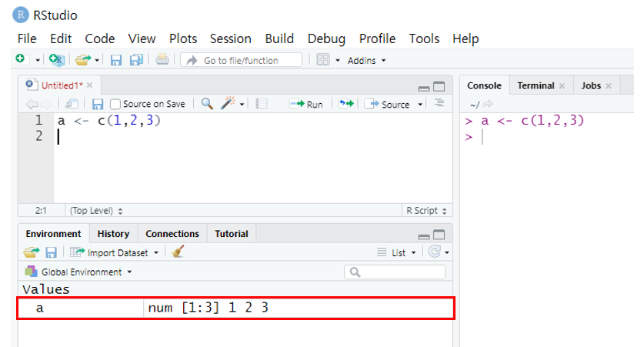Switch to the Jobs tab
The height and width of the screenshot is (347, 644).
[591, 85]
